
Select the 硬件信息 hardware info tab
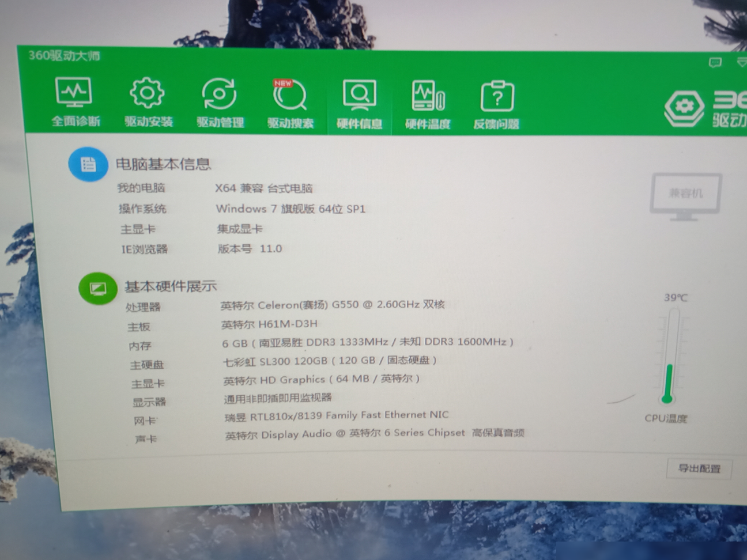pyautogui.click(x=359, y=105)
